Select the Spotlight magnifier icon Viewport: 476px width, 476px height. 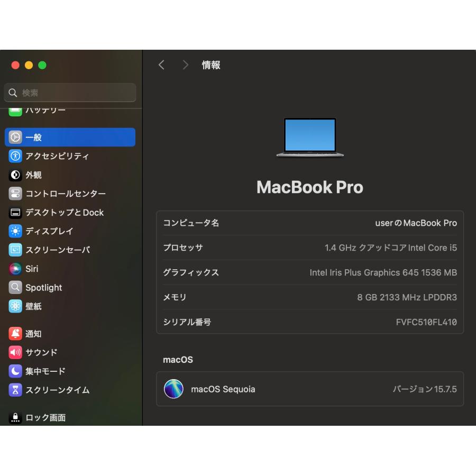click(x=15, y=288)
